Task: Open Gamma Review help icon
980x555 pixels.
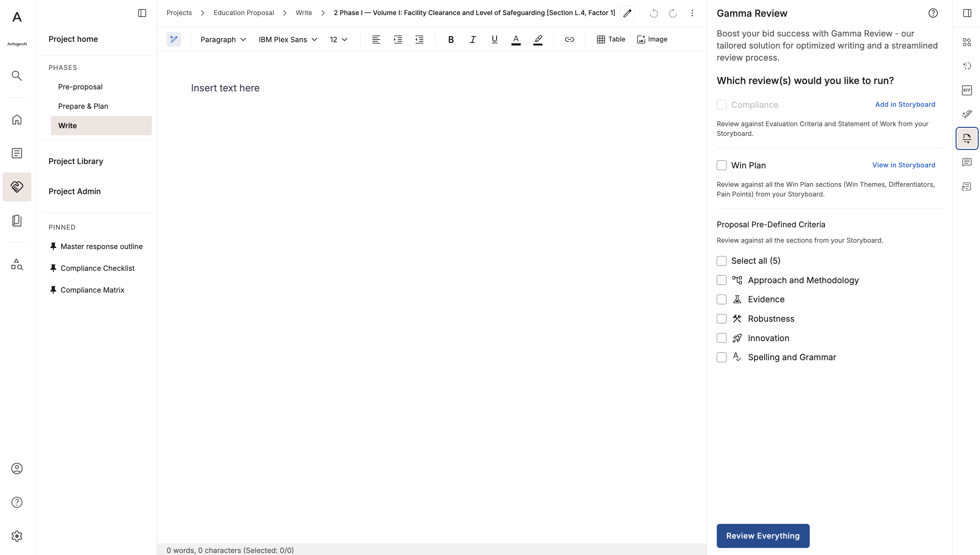Action: pos(933,13)
